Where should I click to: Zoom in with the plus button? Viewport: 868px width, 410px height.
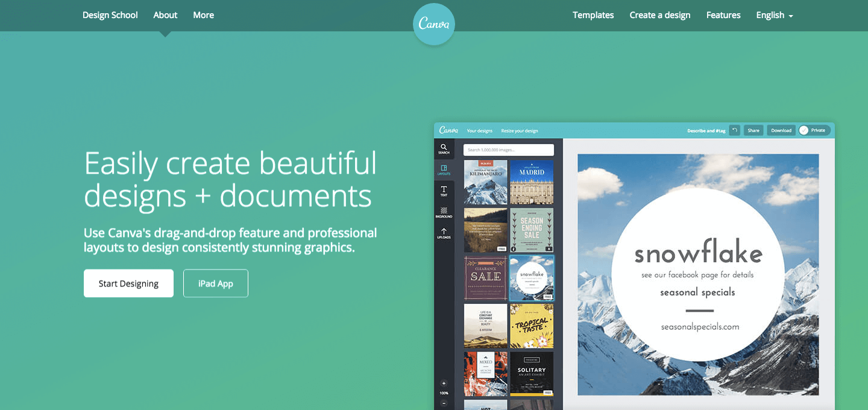click(x=444, y=383)
